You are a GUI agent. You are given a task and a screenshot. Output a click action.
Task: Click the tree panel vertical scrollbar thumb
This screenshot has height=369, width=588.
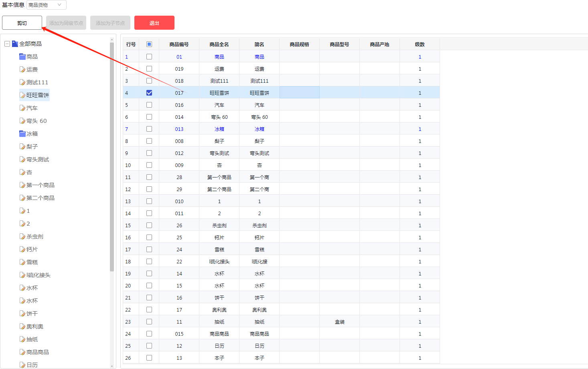[x=112, y=157]
